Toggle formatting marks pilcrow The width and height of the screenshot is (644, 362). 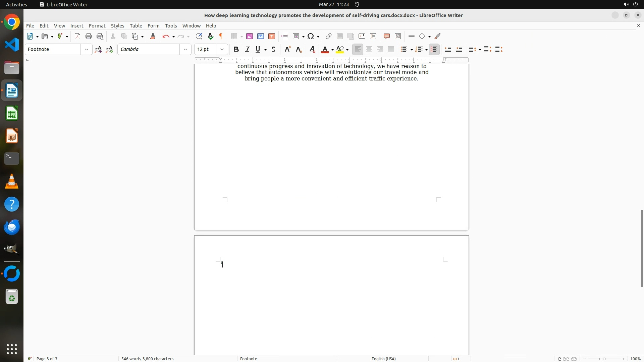point(221,37)
